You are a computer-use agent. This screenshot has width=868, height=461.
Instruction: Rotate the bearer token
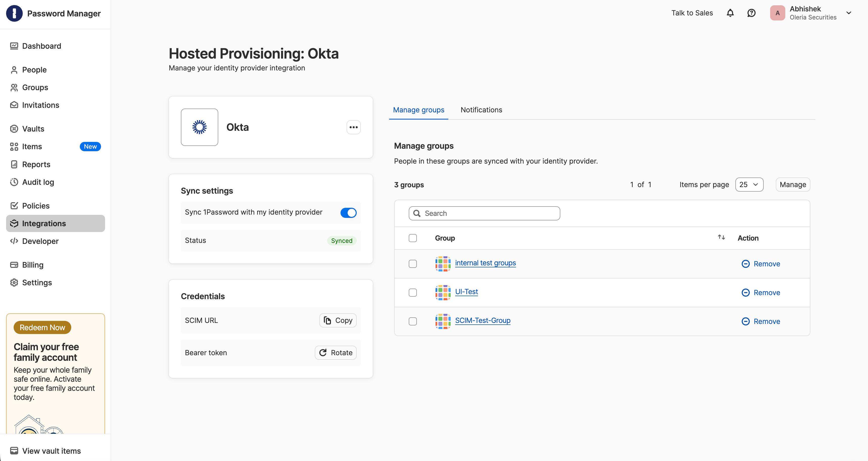[336, 353]
